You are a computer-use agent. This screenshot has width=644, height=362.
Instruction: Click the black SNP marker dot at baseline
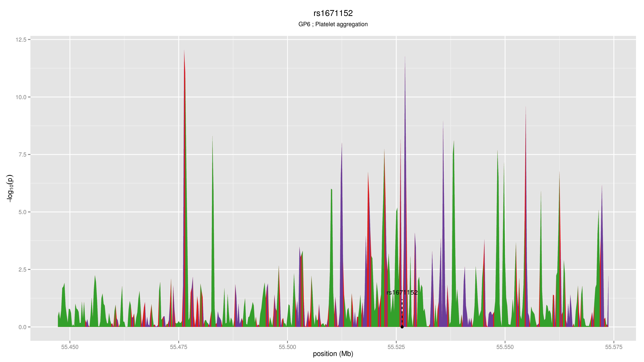tap(402, 327)
